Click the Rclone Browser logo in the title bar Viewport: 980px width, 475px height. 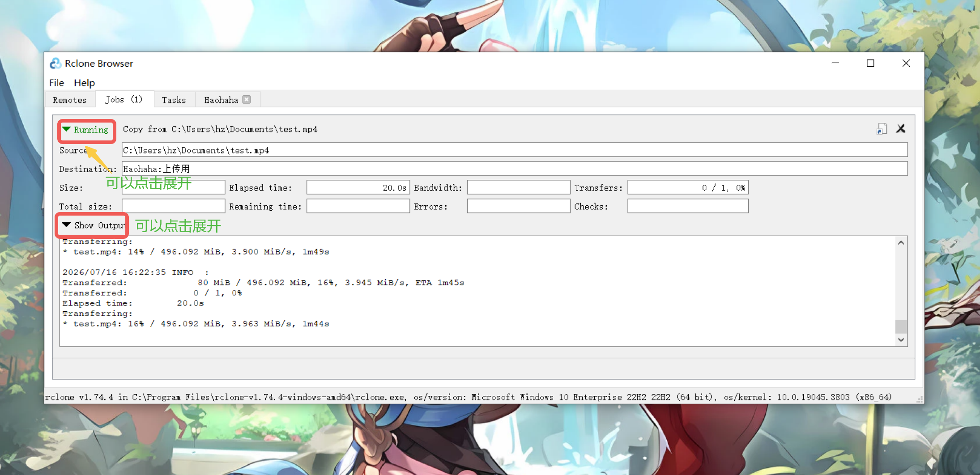pos(55,64)
